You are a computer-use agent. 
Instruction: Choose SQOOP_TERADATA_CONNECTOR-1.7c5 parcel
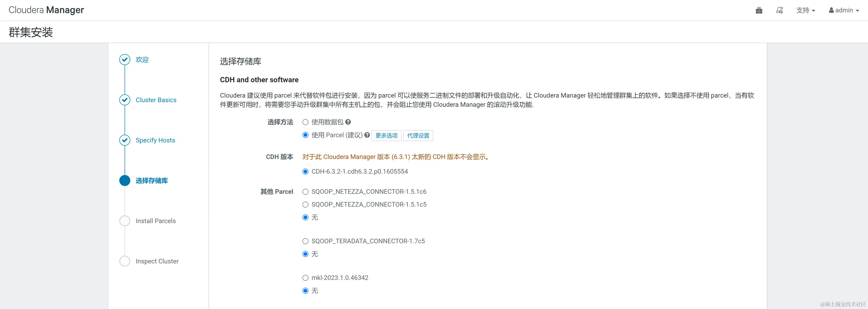pos(305,241)
